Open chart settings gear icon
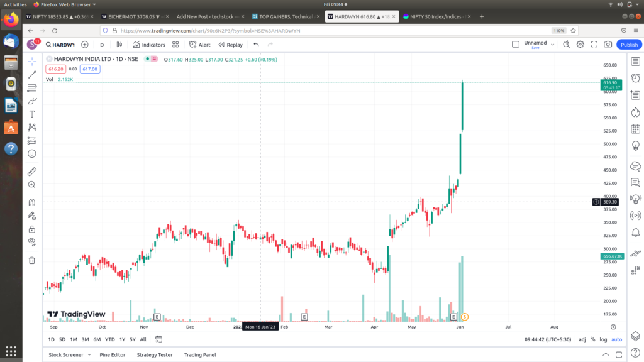The image size is (644, 362). 580,45
